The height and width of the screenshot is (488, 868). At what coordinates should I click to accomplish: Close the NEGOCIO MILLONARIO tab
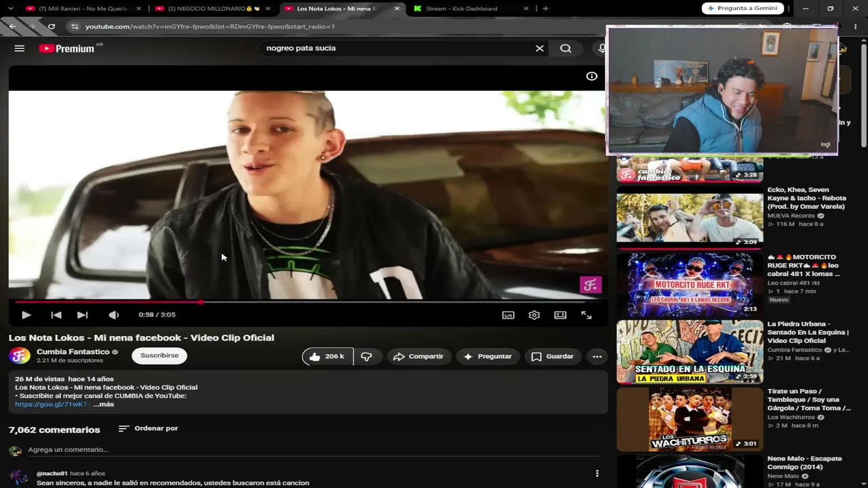click(x=268, y=9)
